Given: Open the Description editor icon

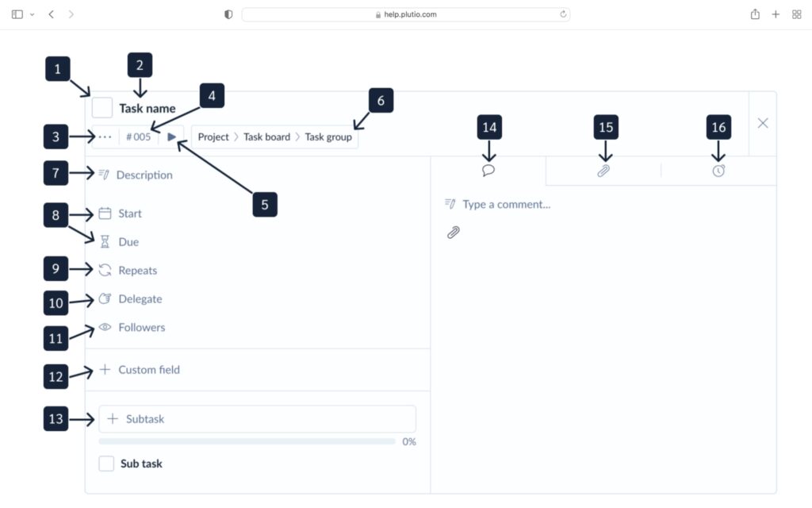Looking at the screenshot, I should click(104, 174).
